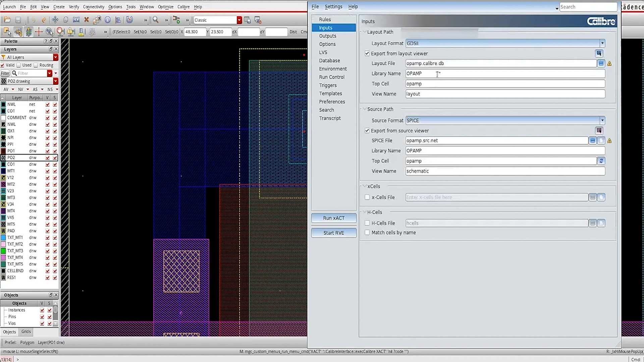Click the Run xACT button

pyautogui.click(x=333, y=218)
